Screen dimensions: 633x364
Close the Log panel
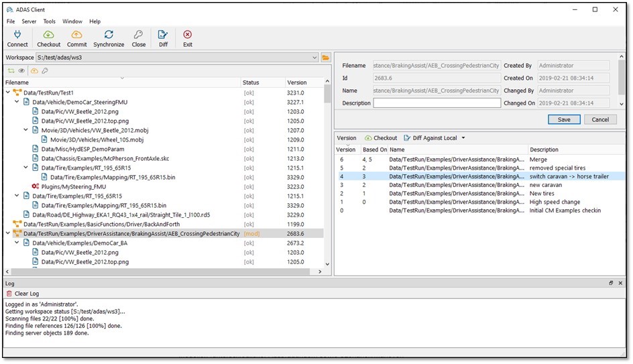[x=620, y=284]
